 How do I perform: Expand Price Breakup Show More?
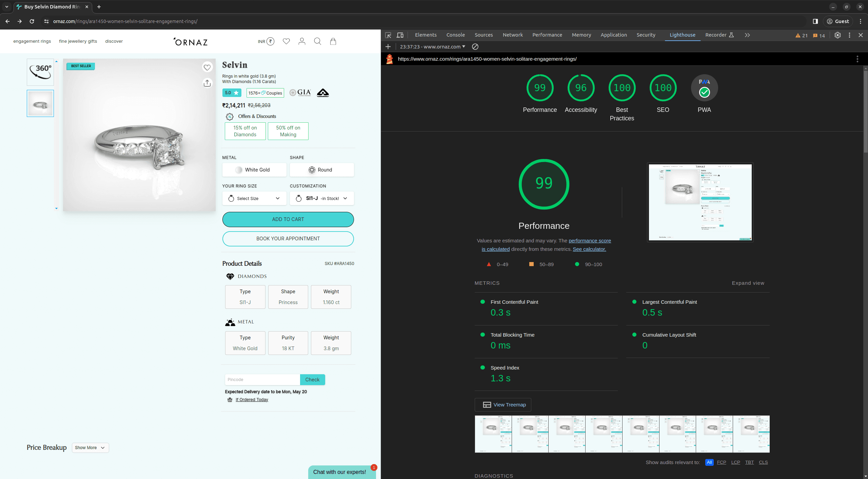click(90, 448)
